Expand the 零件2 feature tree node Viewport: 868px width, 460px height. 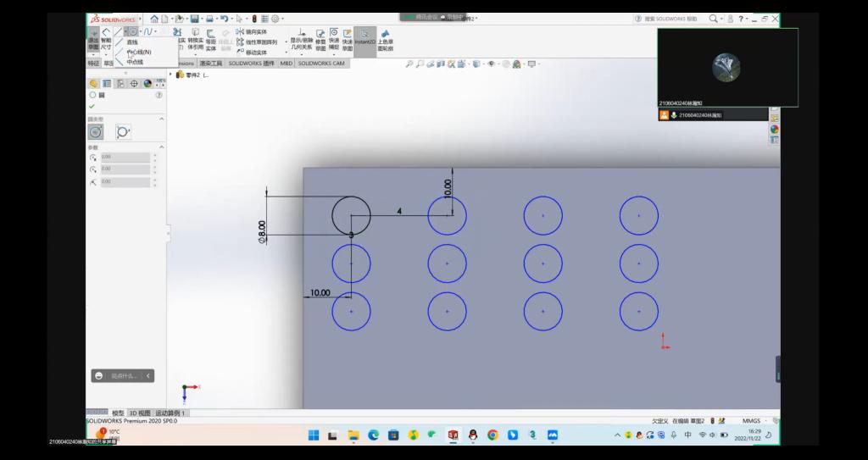[172, 75]
